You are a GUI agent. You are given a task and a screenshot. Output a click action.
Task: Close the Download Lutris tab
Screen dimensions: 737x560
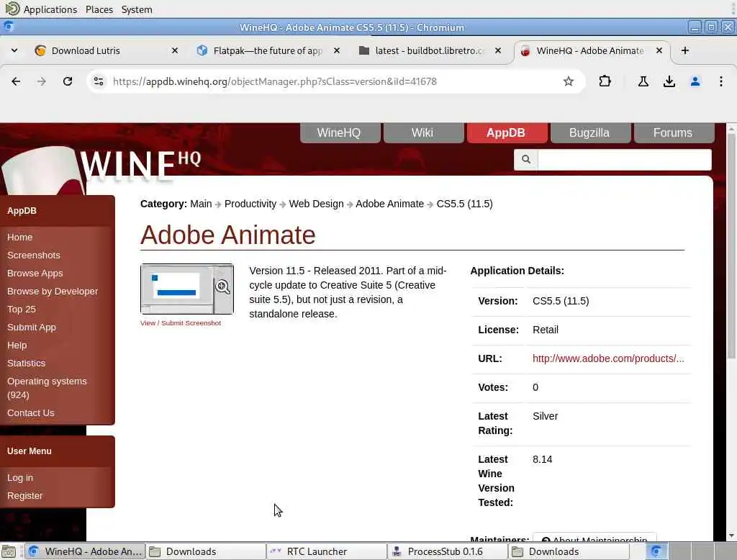tap(174, 50)
